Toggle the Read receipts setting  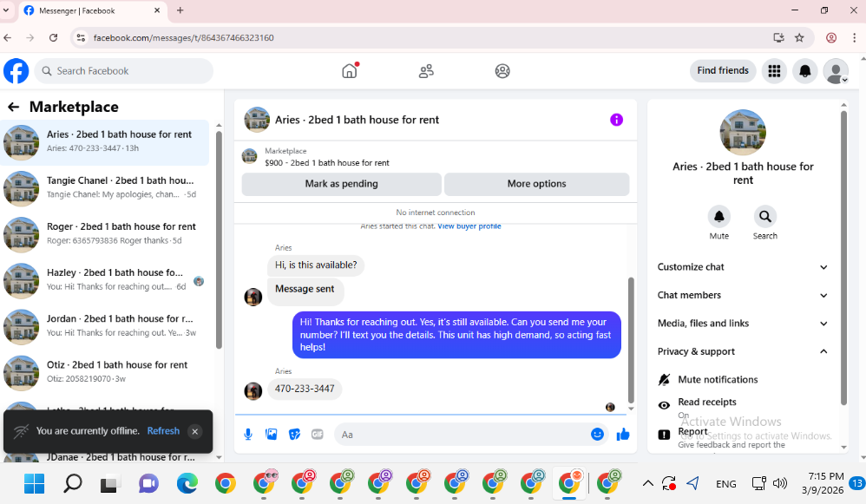(742, 406)
